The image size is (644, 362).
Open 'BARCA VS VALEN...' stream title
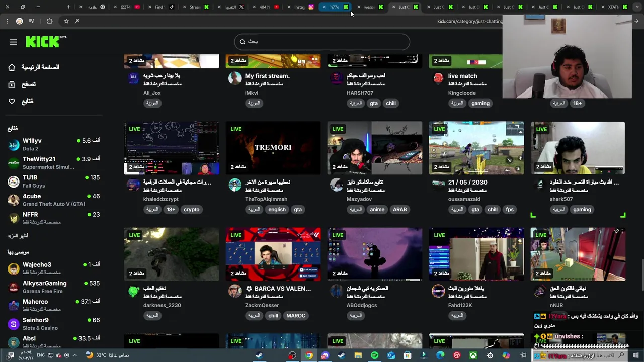(278, 289)
